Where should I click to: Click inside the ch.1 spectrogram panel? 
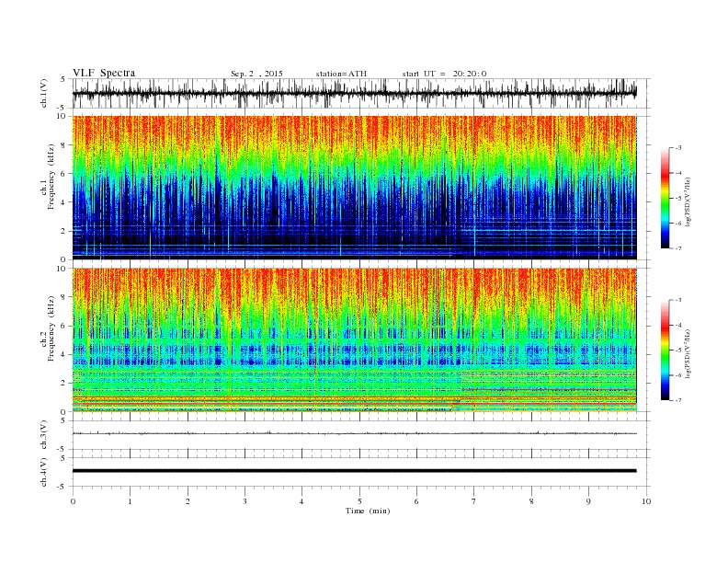[x=354, y=188]
